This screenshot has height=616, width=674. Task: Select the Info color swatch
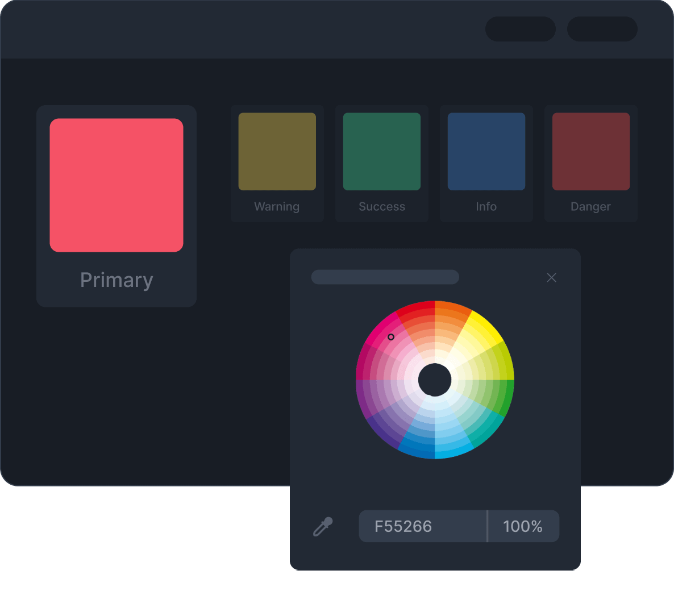coord(486,151)
